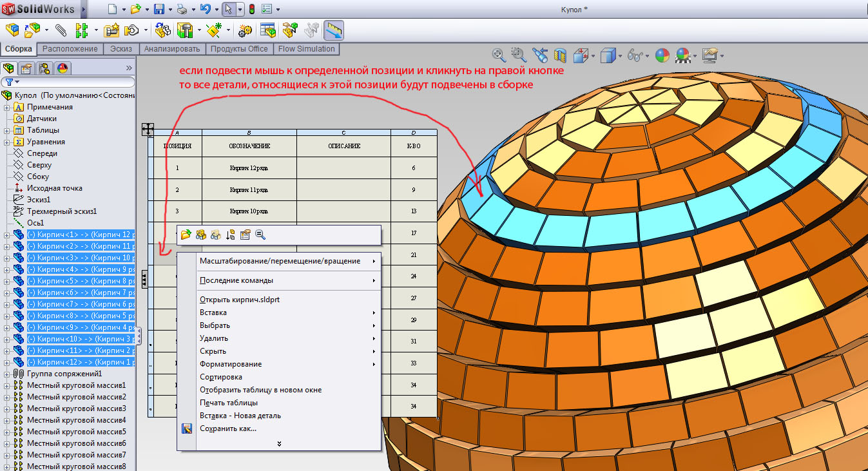
Task: Select the Zoom to Fit magnifier
Action: pyautogui.click(x=498, y=55)
